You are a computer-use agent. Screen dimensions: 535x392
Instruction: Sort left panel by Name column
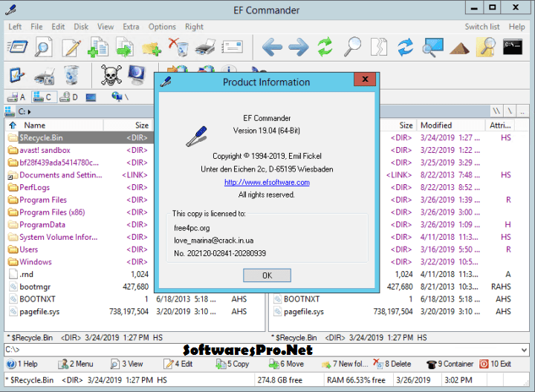(35, 125)
